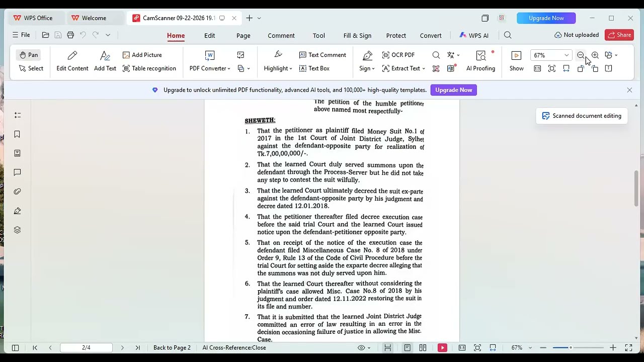Click the Add Picture button
This screenshot has height=362, width=644.
tap(142, 55)
